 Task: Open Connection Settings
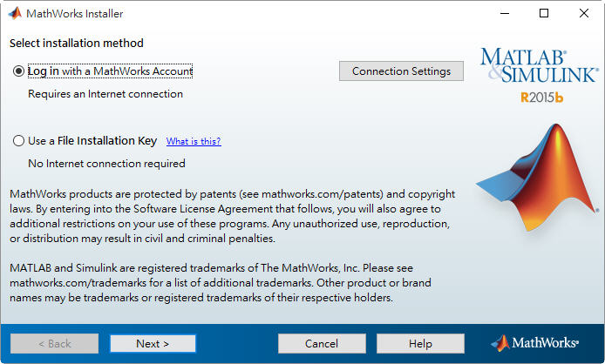pyautogui.click(x=401, y=71)
